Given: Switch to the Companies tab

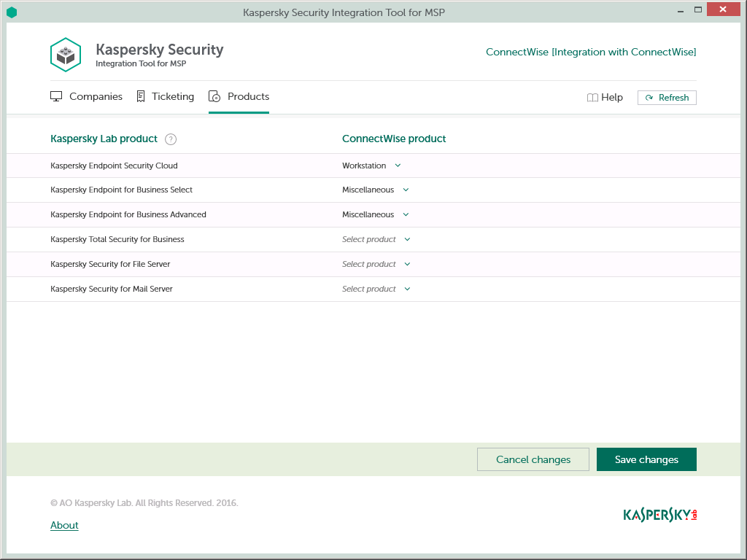Looking at the screenshot, I should pyautogui.click(x=96, y=96).
